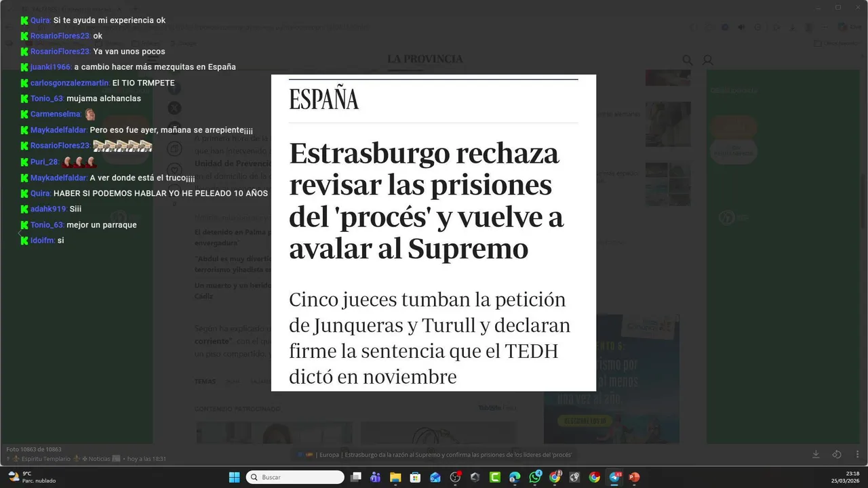Click the La Provincia search magnifier icon
This screenshot has width=868, height=488.
(x=687, y=60)
